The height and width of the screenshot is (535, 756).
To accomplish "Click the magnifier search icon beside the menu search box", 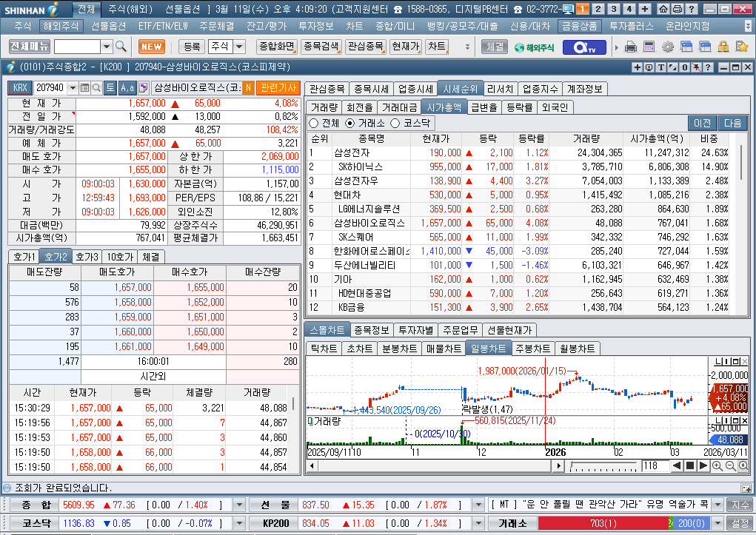I will tap(121, 47).
